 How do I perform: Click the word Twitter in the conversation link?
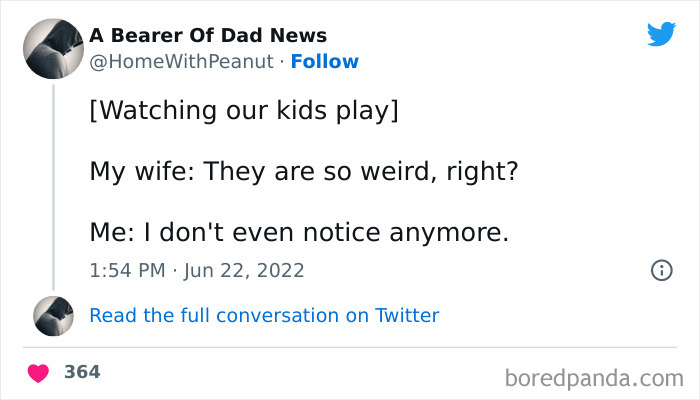coord(407,316)
